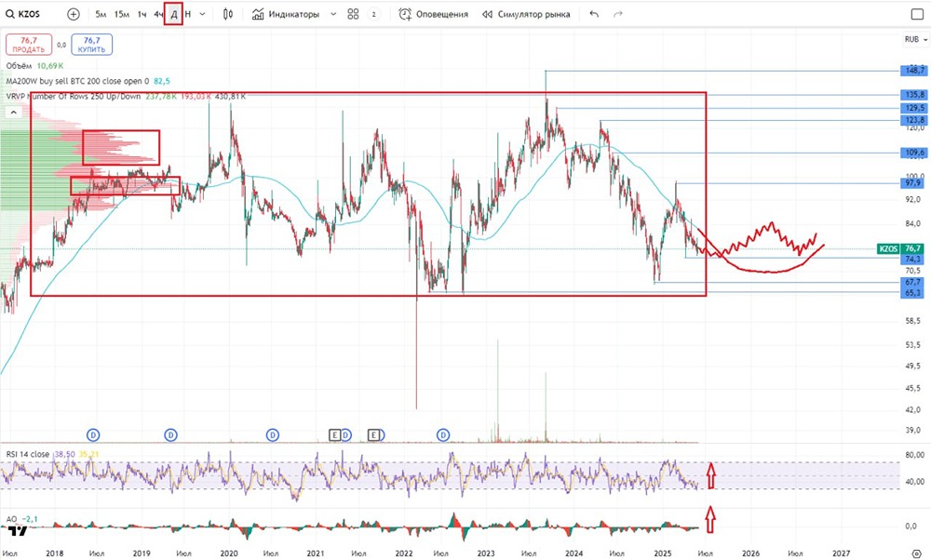Screen dimensions: 931x560
Task: Click the КУПИТЬ 76,7 buy button
Action: pos(91,45)
